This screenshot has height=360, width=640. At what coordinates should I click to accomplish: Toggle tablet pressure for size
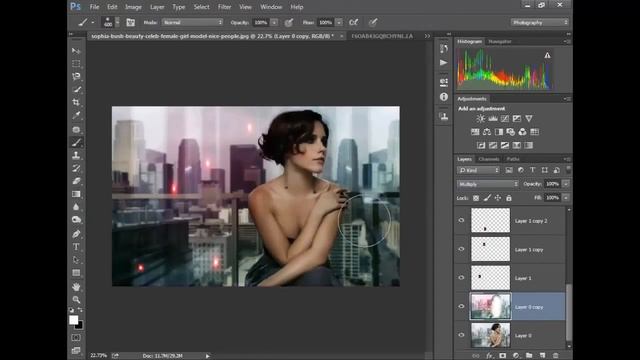coord(373,22)
